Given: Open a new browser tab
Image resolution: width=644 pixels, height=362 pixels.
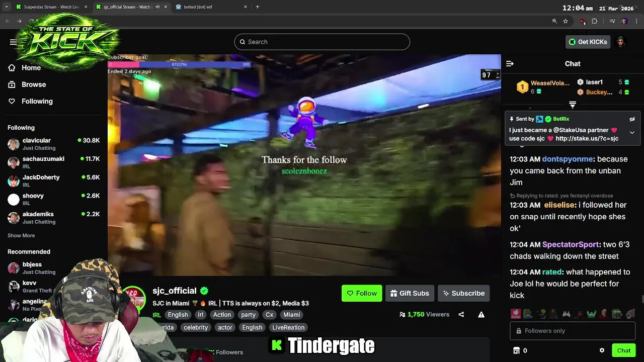Looking at the screenshot, I should point(257,7).
